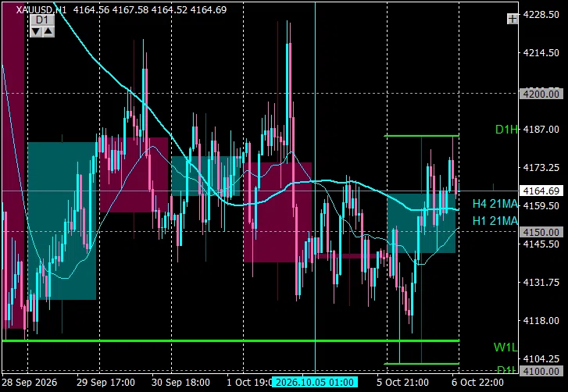Click the 4214.50 price scale value
The image size is (568, 392).
[541, 53]
